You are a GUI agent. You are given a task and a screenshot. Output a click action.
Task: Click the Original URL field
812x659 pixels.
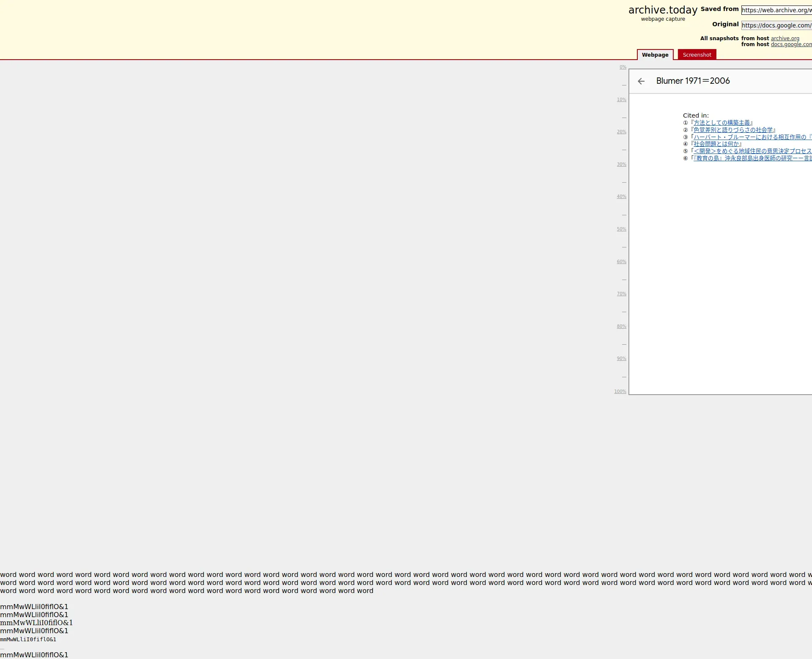tap(776, 25)
